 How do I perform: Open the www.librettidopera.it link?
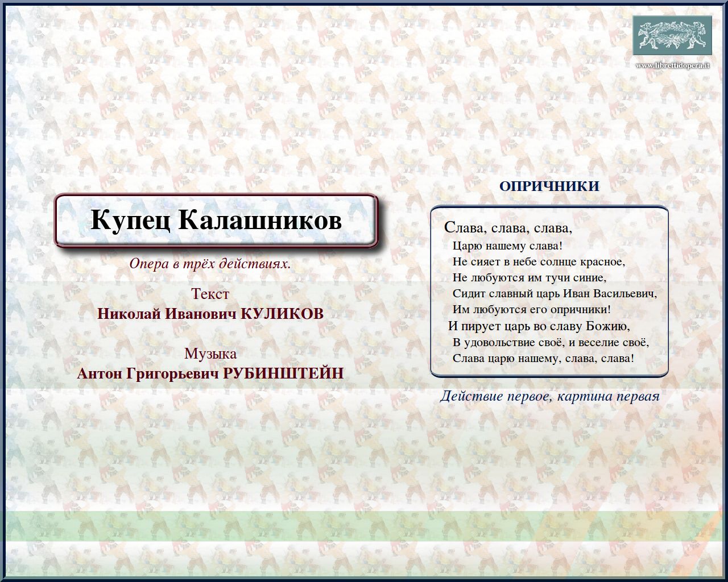click(x=672, y=65)
